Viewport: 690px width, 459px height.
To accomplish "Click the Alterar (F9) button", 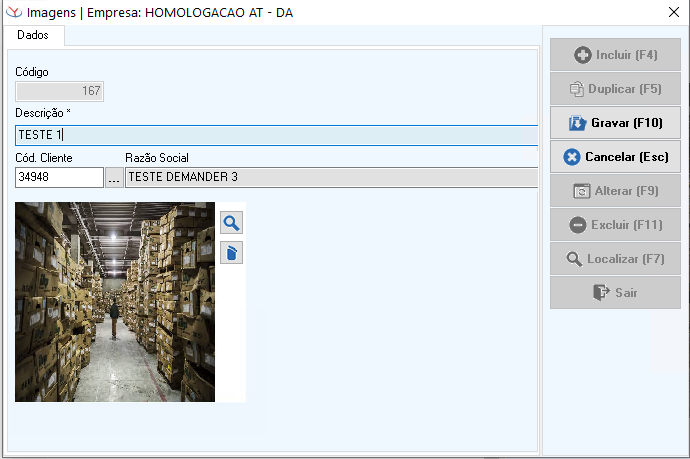I will (x=615, y=191).
